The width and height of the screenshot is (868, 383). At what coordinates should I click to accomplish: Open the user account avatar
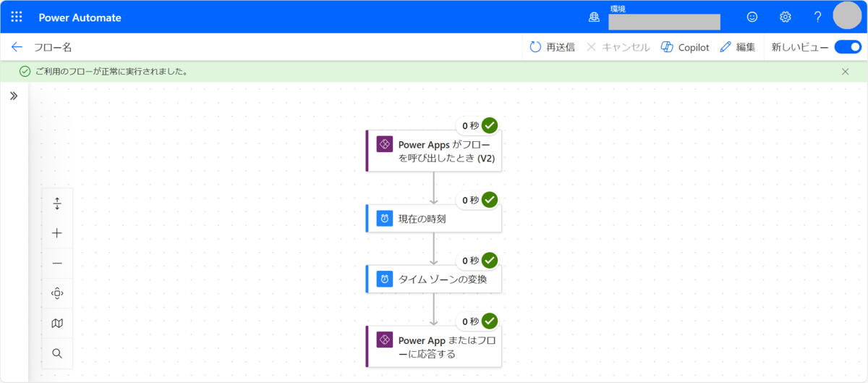tap(848, 17)
